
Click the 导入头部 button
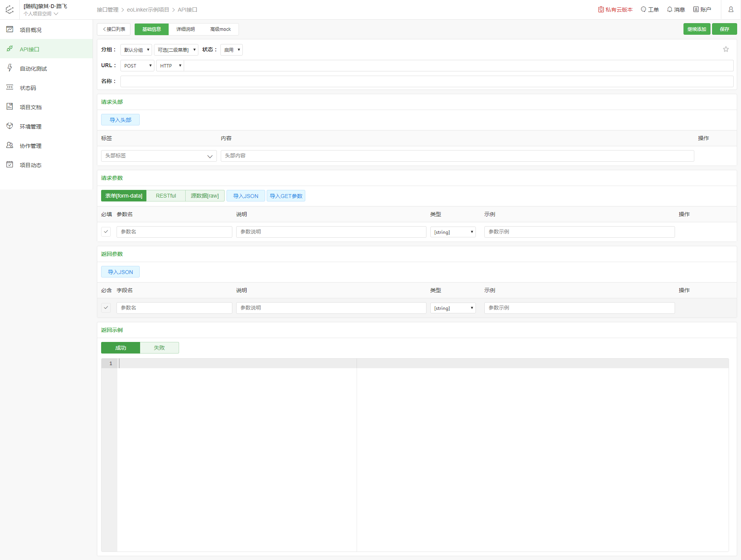point(120,120)
